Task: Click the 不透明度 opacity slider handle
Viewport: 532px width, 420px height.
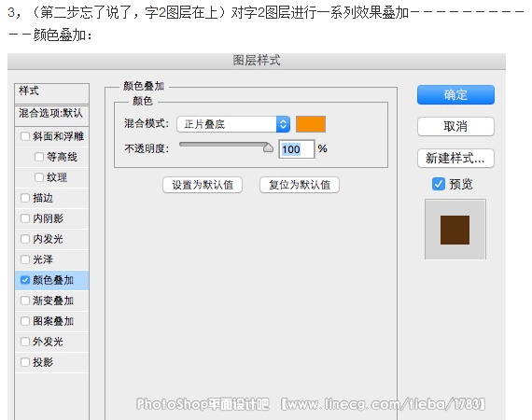Action: tap(269, 147)
